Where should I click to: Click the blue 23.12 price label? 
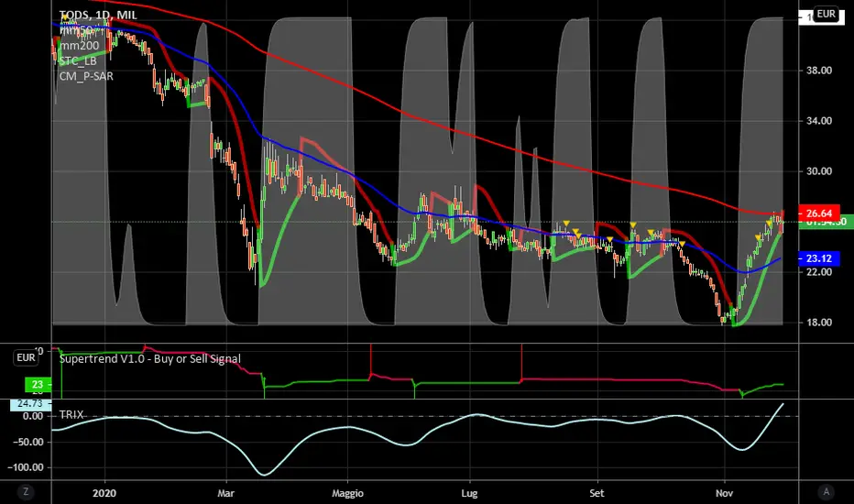pos(819,258)
